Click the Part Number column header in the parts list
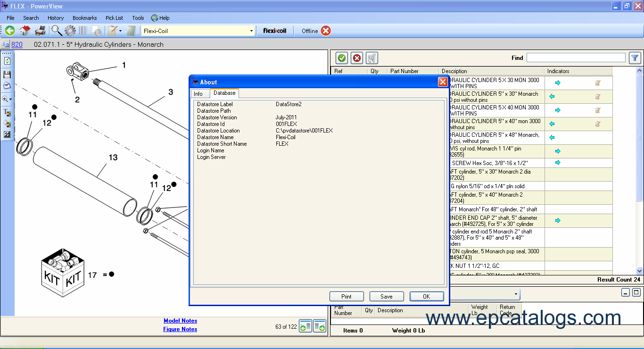Viewport: 644px width, 349px height. [x=413, y=71]
